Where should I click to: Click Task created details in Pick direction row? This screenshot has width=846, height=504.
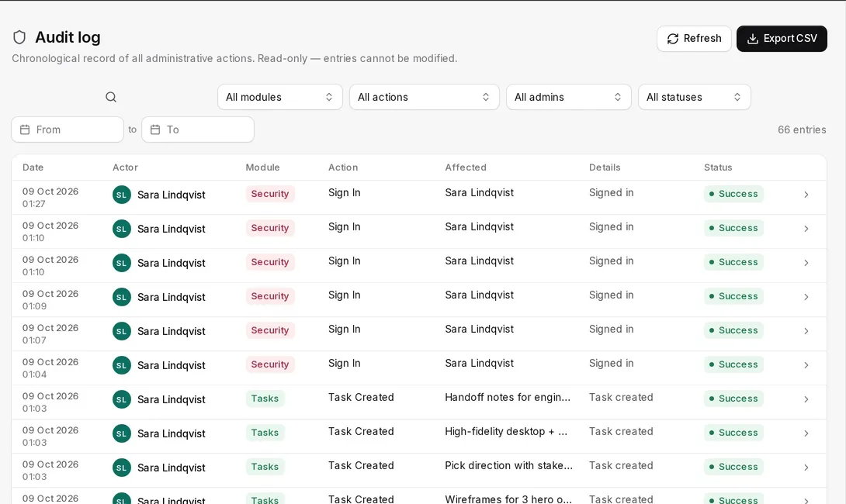pos(621,466)
